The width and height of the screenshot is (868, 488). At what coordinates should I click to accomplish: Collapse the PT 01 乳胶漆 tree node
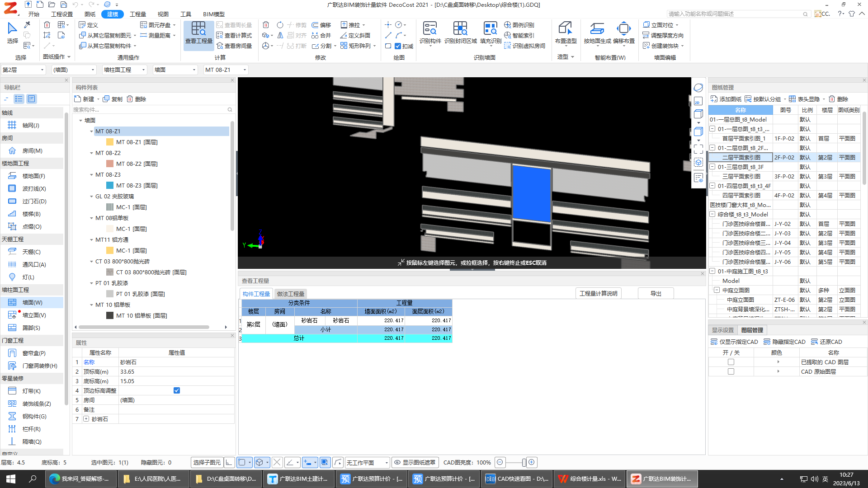pyautogui.click(x=91, y=283)
